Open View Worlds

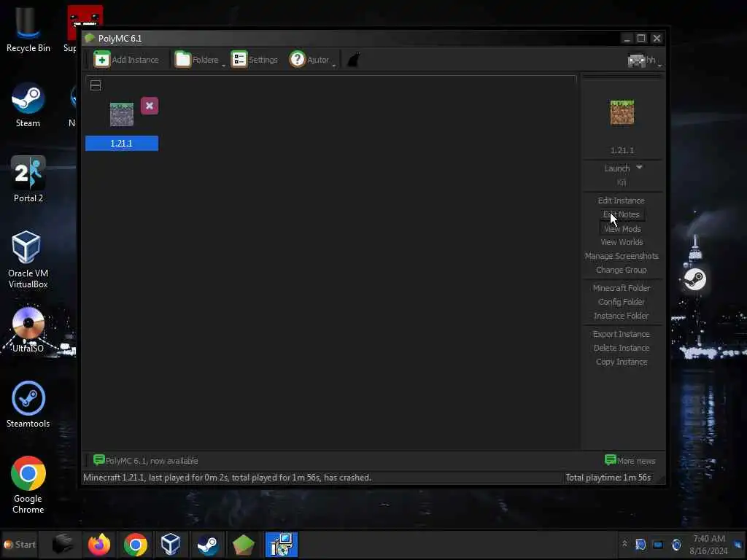(622, 242)
